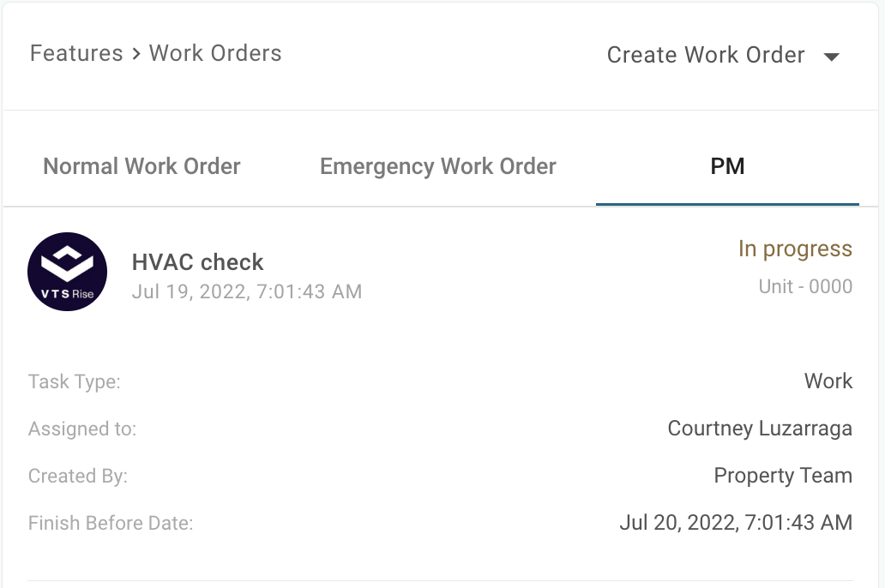Click the Assigned to field label
The height and width of the screenshot is (588, 885).
pyautogui.click(x=82, y=429)
